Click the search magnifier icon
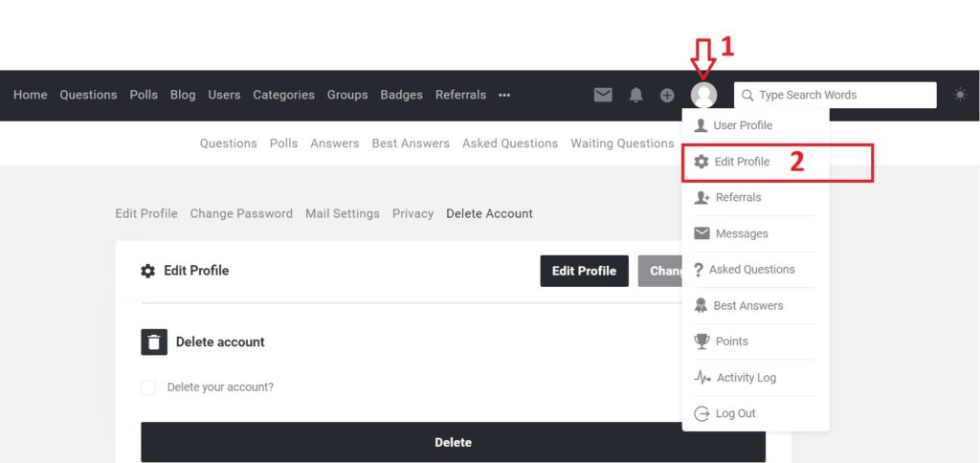Image resolution: width=980 pixels, height=463 pixels. pos(747,95)
